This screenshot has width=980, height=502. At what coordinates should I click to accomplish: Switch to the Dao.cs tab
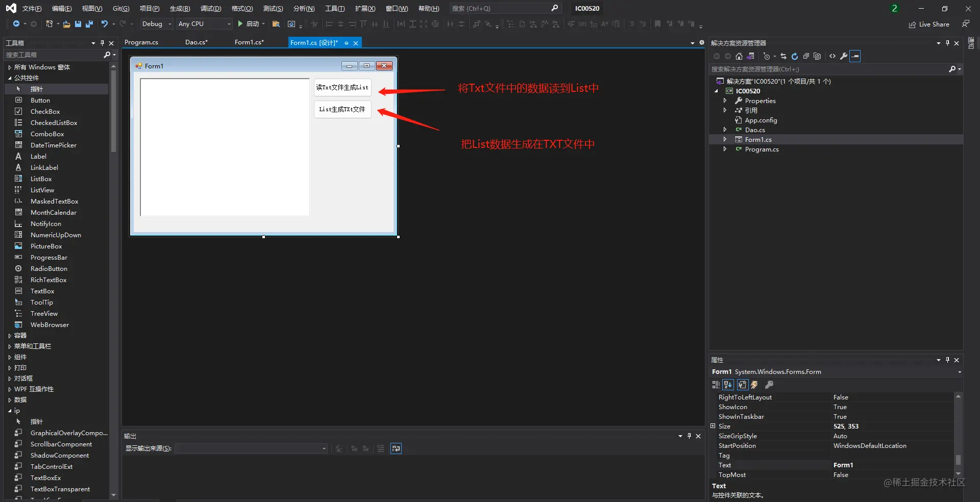click(197, 42)
